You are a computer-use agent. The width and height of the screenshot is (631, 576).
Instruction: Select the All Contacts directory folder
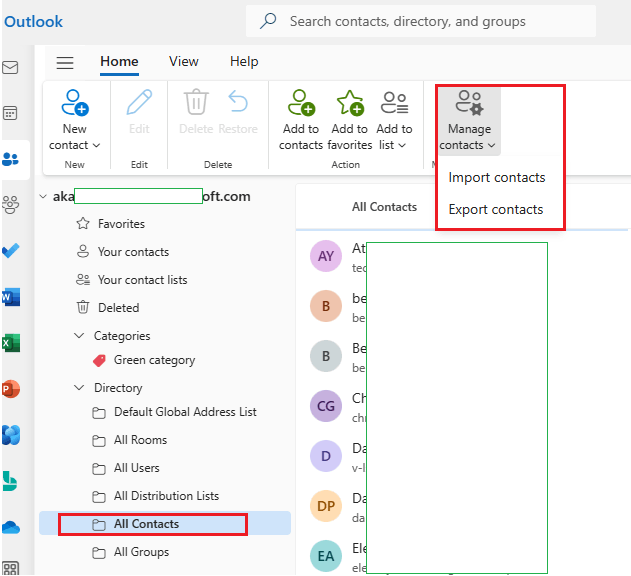point(165,524)
